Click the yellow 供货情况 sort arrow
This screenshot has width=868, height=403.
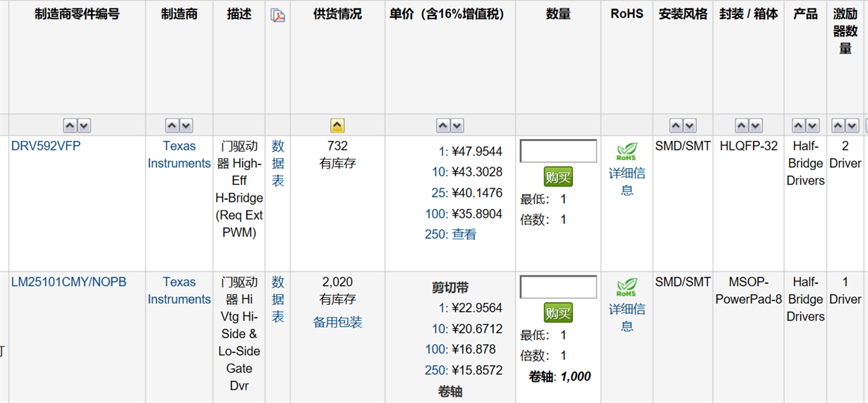[x=337, y=126]
